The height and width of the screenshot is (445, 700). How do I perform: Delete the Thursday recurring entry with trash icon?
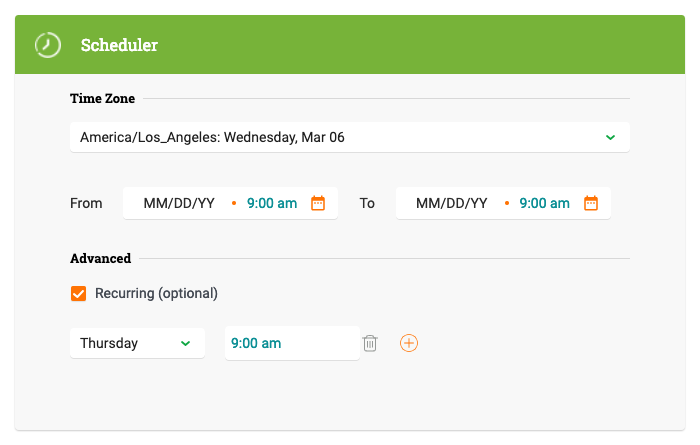370,343
